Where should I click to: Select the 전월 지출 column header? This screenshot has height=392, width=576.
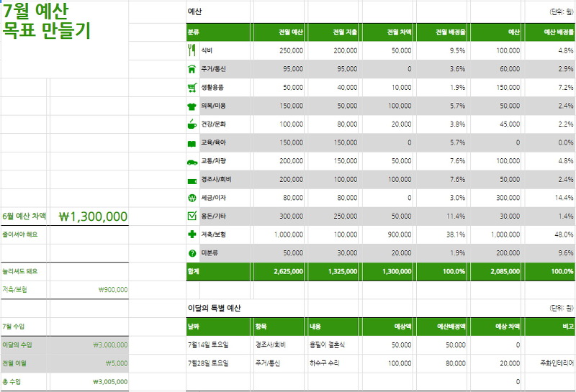pos(333,32)
